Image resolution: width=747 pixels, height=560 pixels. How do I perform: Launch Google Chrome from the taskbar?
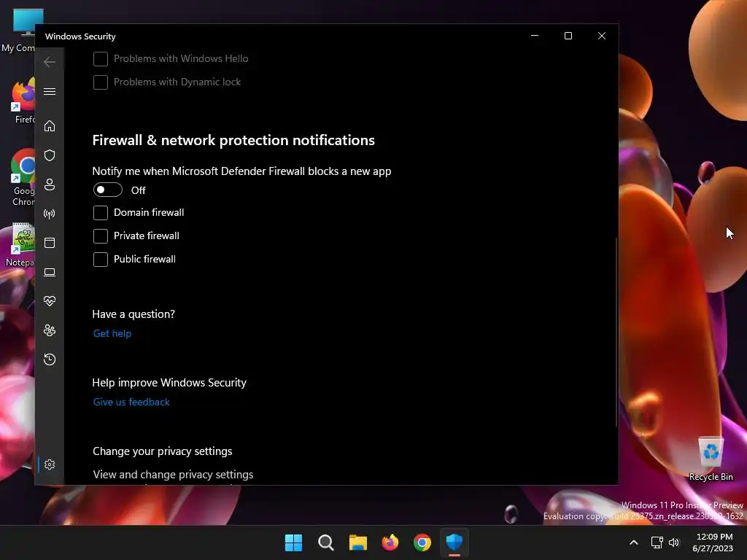coord(422,542)
